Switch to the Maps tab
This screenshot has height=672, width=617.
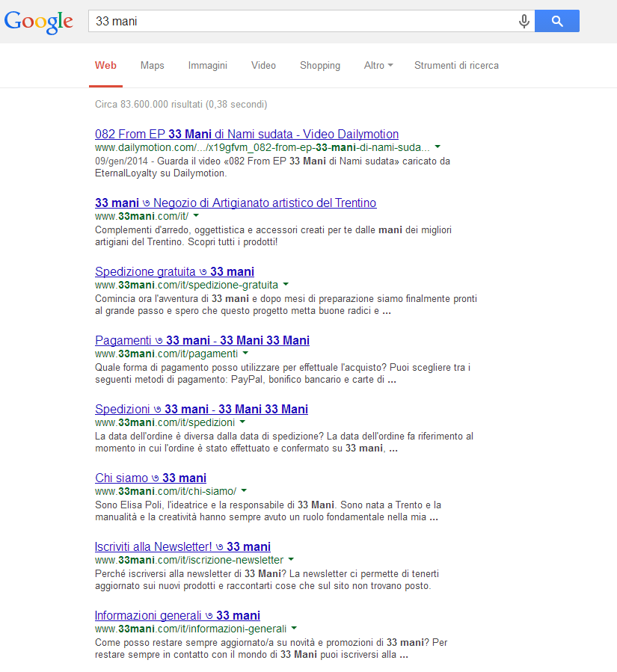click(153, 66)
